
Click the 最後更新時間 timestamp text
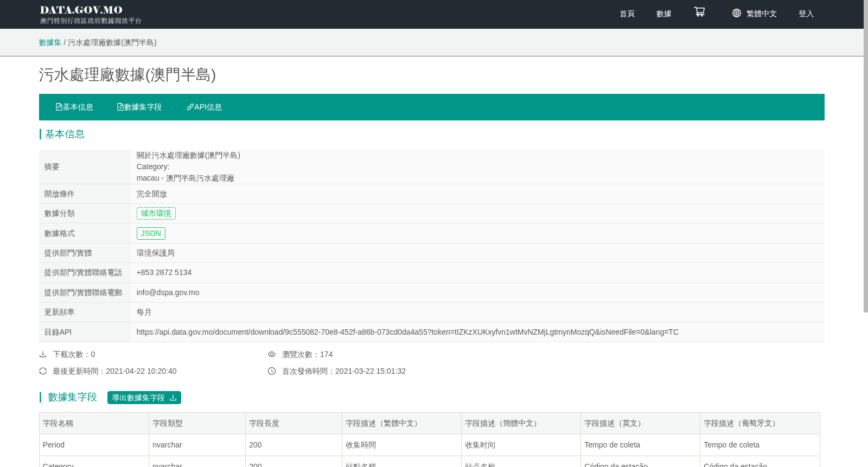tap(114, 371)
